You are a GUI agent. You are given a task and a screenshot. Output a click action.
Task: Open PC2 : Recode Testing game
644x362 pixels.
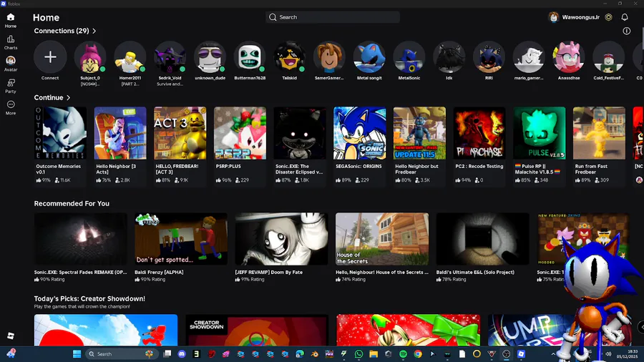479,145
